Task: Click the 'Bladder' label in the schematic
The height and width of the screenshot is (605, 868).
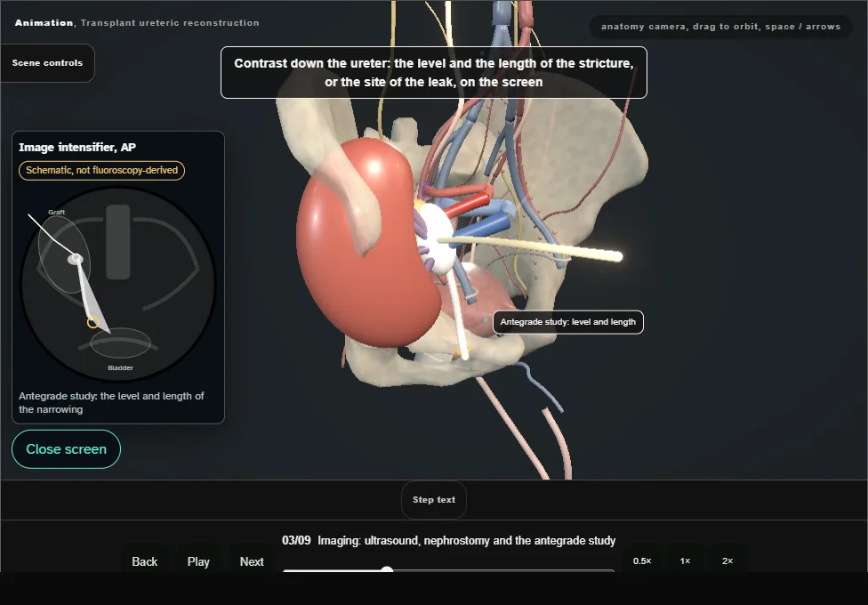Action: click(x=121, y=367)
